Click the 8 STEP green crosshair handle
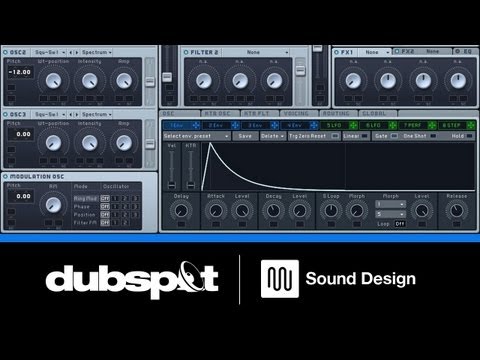 pos(471,125)
